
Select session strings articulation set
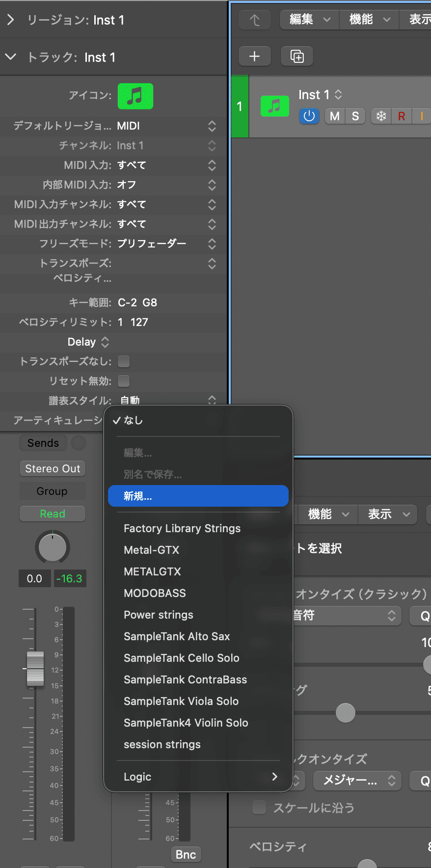[x=198, y=744]
